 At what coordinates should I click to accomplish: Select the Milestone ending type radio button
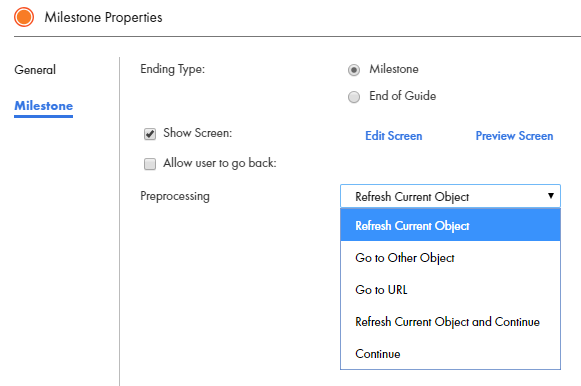354,70
